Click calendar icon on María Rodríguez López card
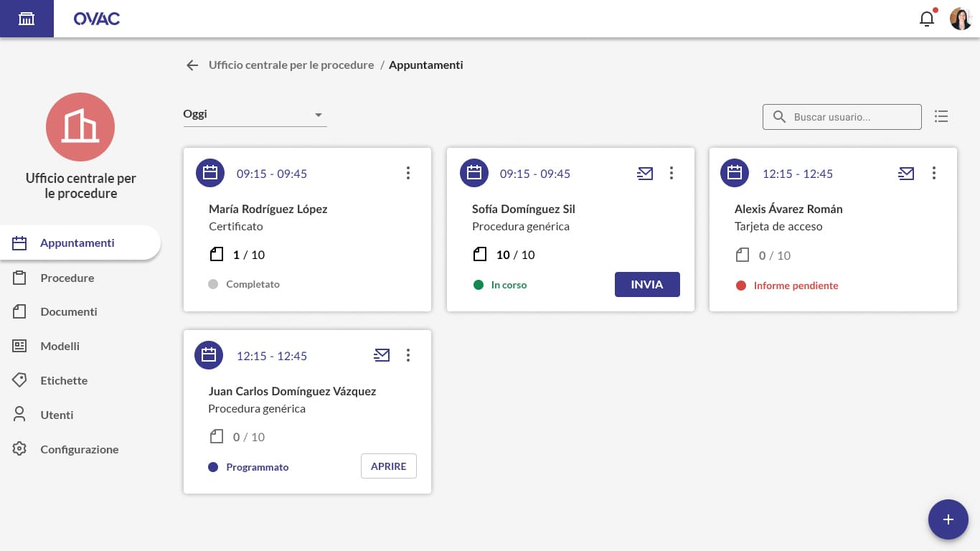The image size is (980, 551). tap(210, 173)
